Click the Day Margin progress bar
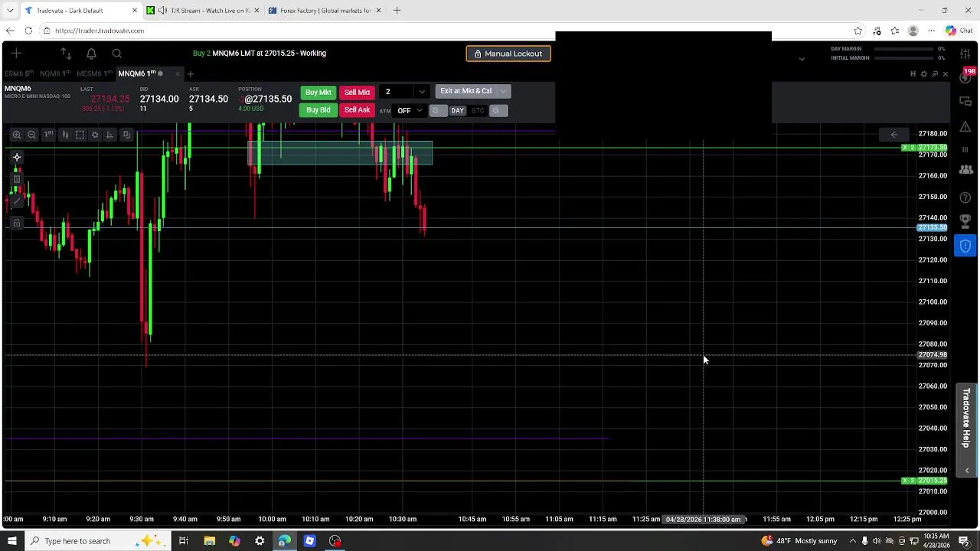The width and height of the screenshot is (980, 551). (x=905, y=49)
